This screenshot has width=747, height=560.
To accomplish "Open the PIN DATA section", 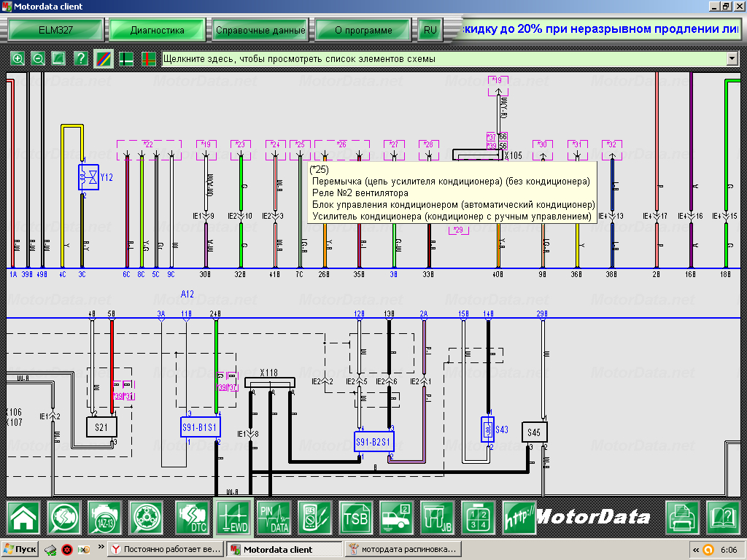I will 274,518.
